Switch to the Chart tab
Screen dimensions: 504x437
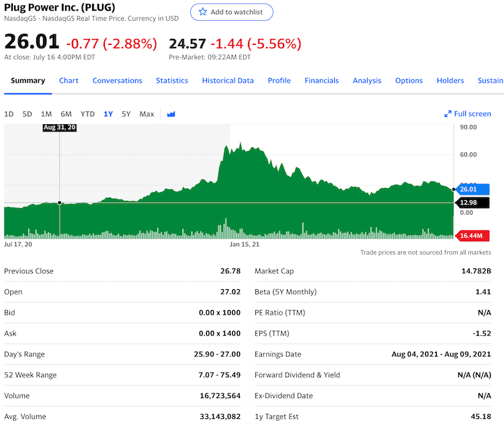[69, 81]
